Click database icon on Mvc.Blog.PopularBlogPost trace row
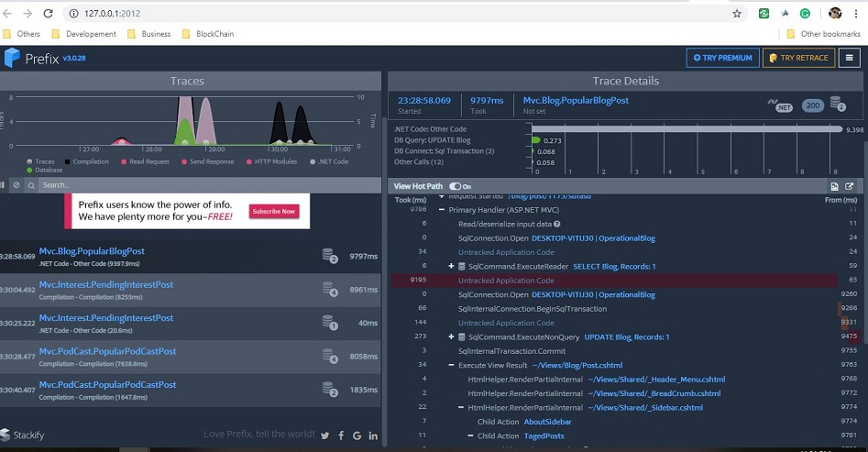868x452 pixels. [330, 256]
